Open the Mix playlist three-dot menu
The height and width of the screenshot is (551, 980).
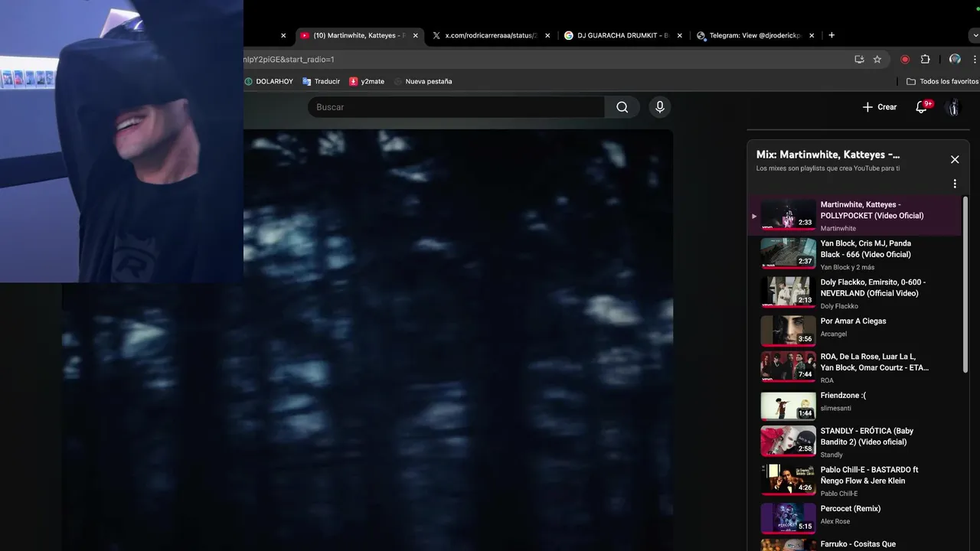[x=955, y=184]
